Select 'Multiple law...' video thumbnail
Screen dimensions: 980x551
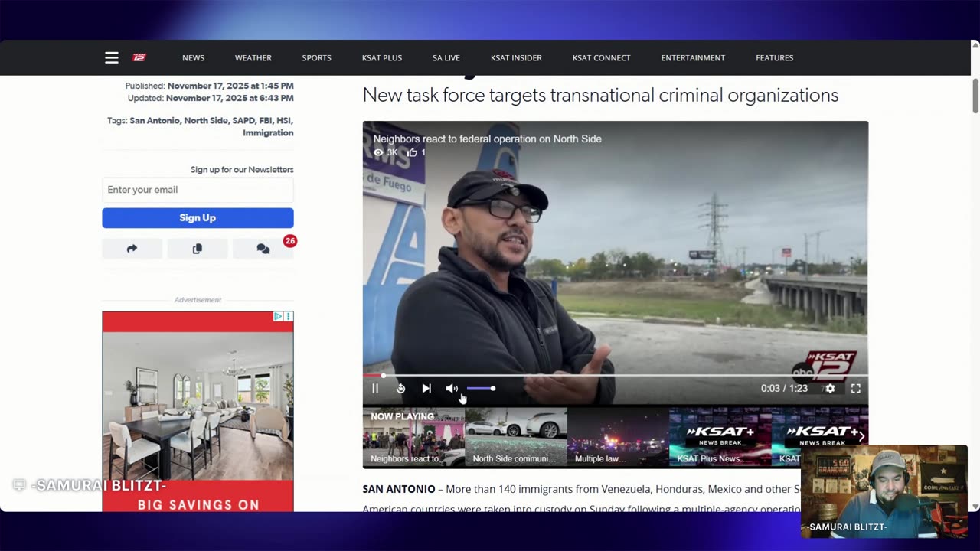coord(618,437)
